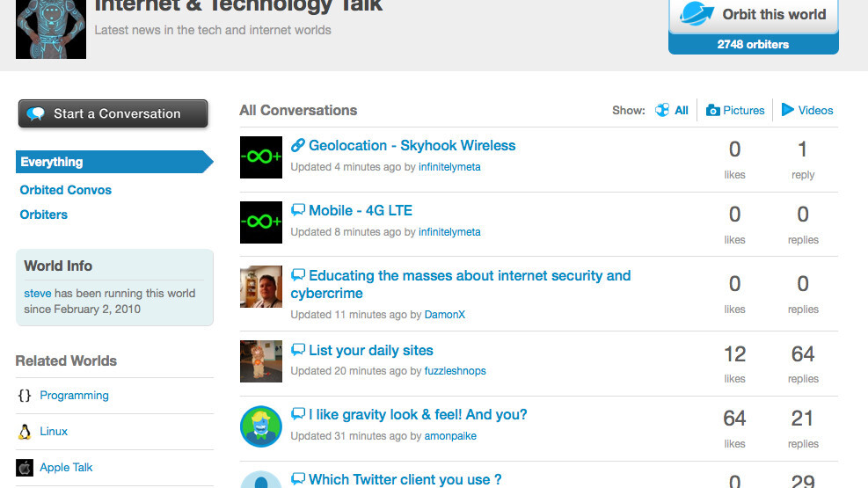Open the world's avatar image in header
Viewport: 868px width, 488px height.
(x=51, y=29)
